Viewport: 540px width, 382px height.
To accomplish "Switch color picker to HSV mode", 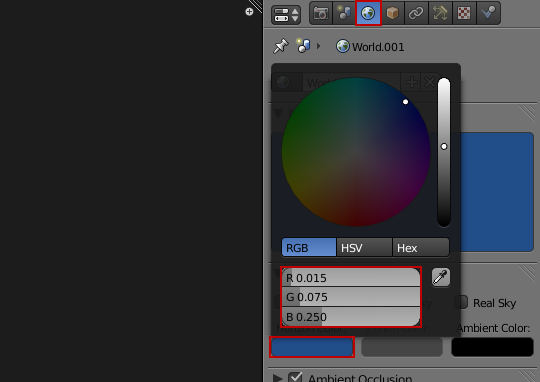I will click(x=364, y=247).
